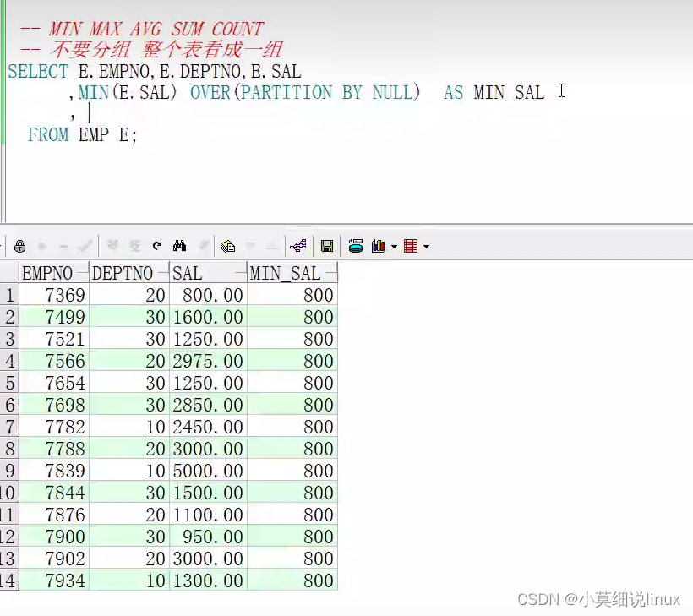Viewport: 693px width, 616px height.
Task: Open the dropdown arrow beside the red grid icon
Action: (427, 247)
